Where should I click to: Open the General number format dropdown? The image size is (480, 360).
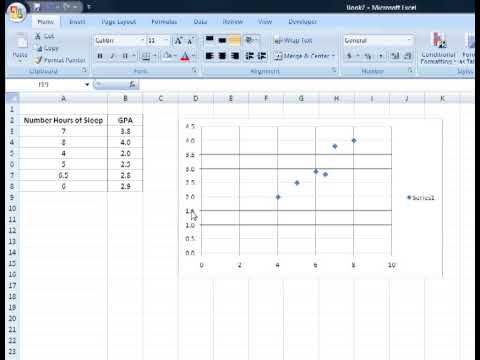coord(409,40)
